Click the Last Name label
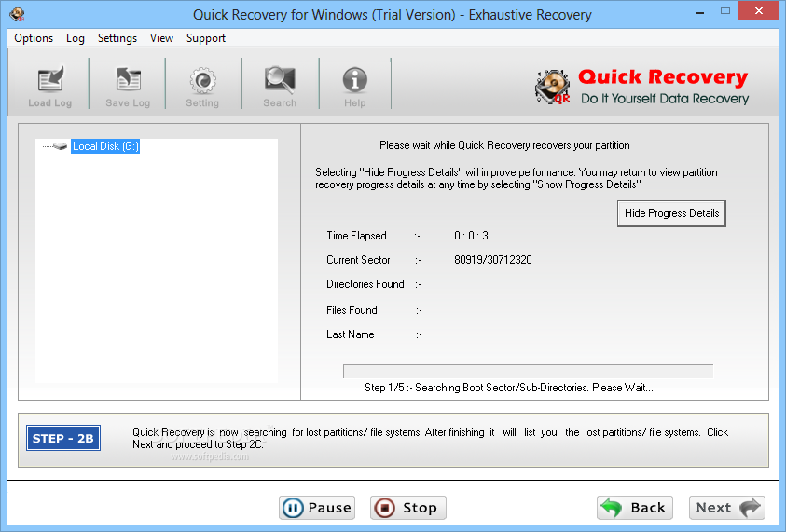Screen dimensions: 786x532 coord(350,334)
